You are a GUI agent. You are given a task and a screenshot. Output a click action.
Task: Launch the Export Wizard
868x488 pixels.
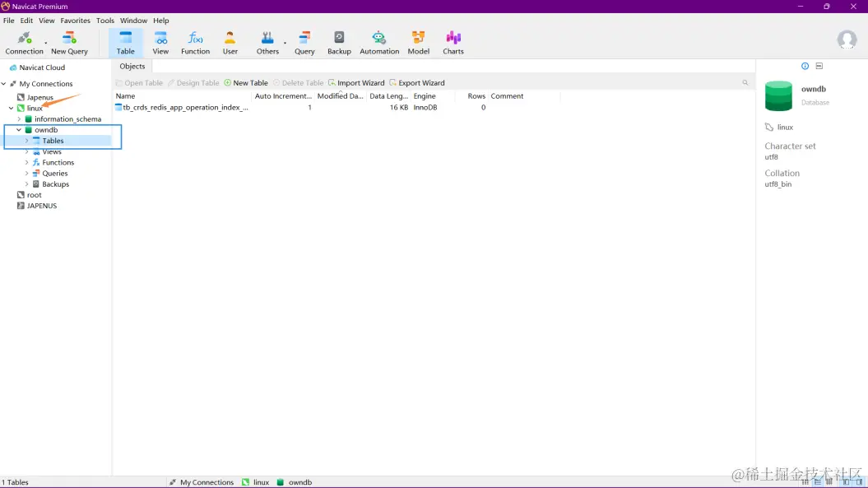click(417, 82)
